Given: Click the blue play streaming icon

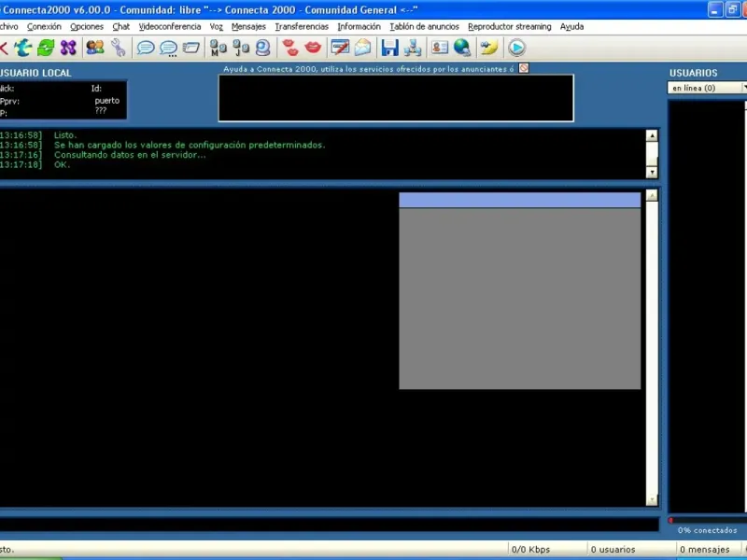Looking at the screenshot, I should 517,48.
